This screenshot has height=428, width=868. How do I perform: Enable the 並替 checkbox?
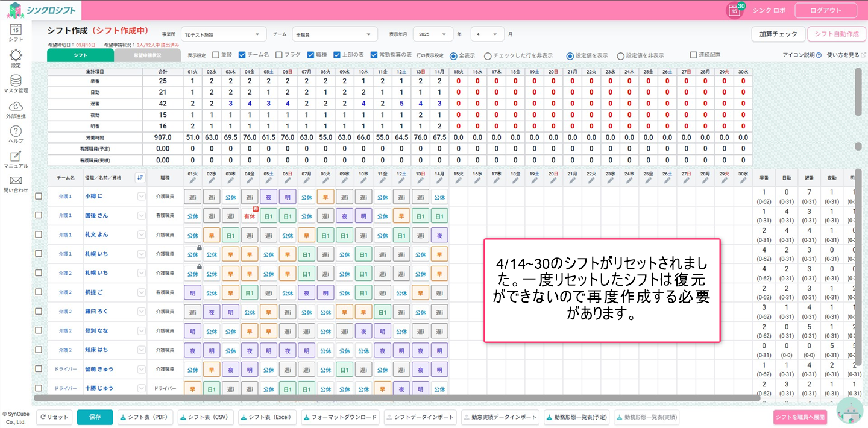tap(216, 55)
